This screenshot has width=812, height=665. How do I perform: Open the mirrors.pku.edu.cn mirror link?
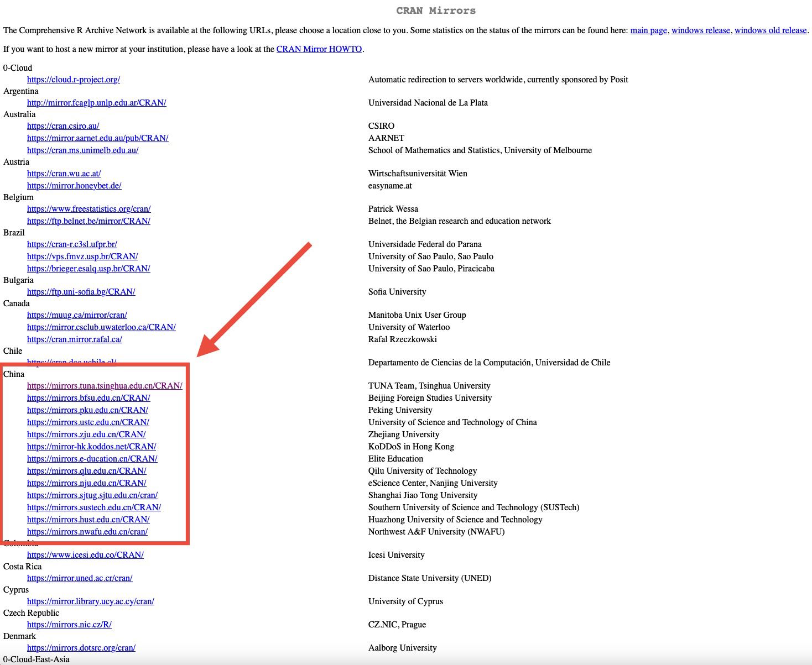[x=87, y=410]
